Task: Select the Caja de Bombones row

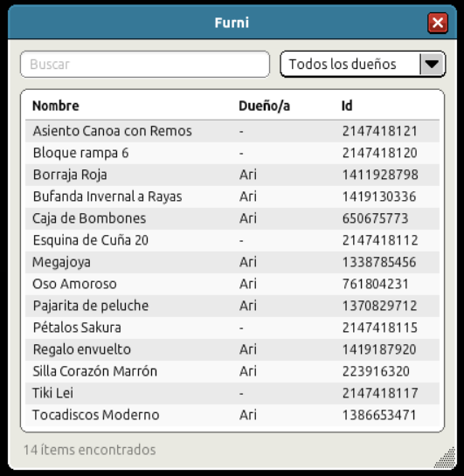Action: (232, 219)
